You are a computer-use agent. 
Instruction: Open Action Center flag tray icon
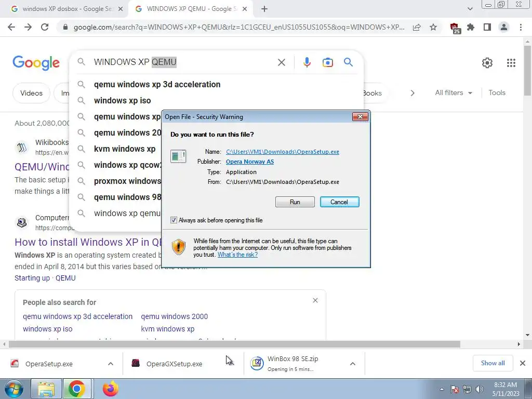pyautogui.click(x=455, y=389)
